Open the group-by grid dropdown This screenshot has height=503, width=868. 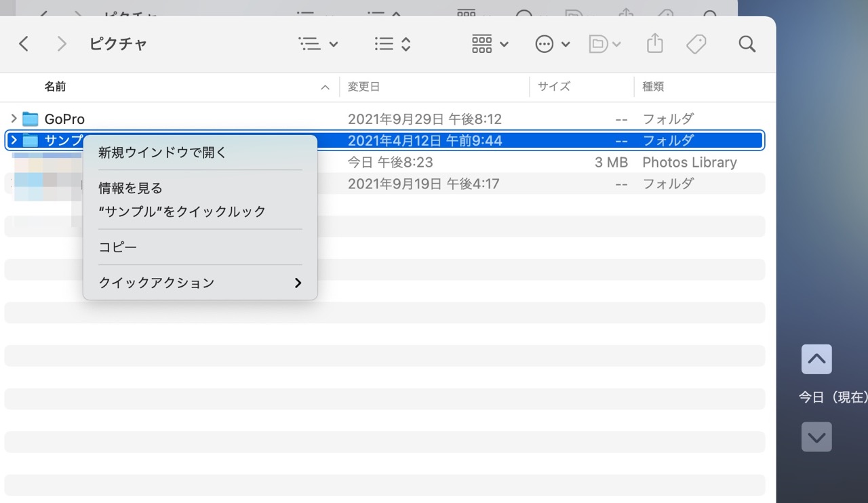[x=490, y=44]
